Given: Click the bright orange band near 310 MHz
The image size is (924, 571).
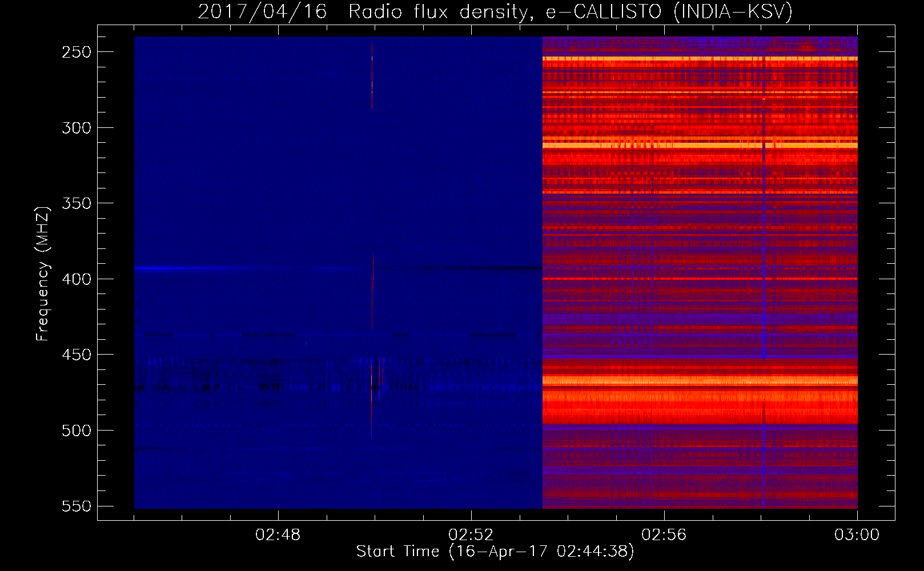Looking at the screenshot, I should point(700,146).
